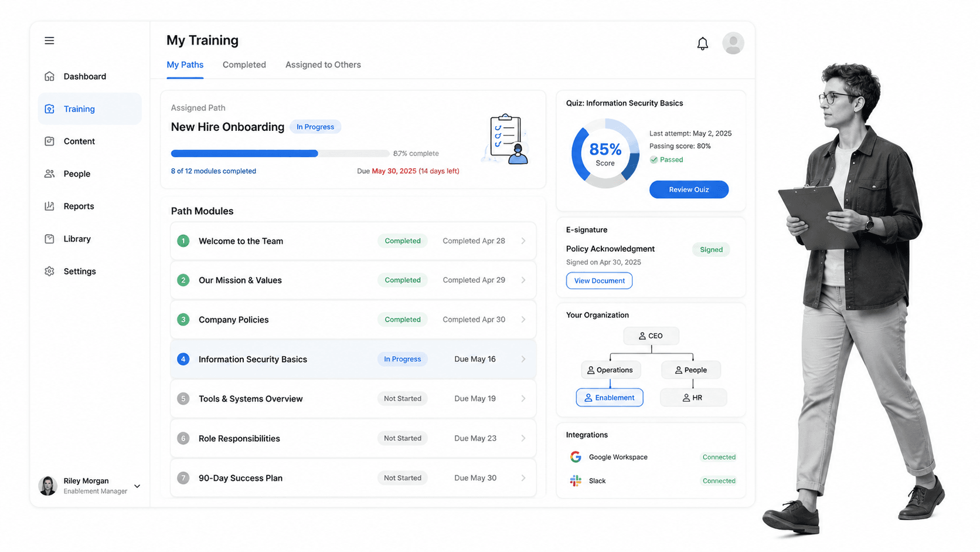Open Reports in sidebar
This screenshot has width=980, height=552.
[90, 206]
